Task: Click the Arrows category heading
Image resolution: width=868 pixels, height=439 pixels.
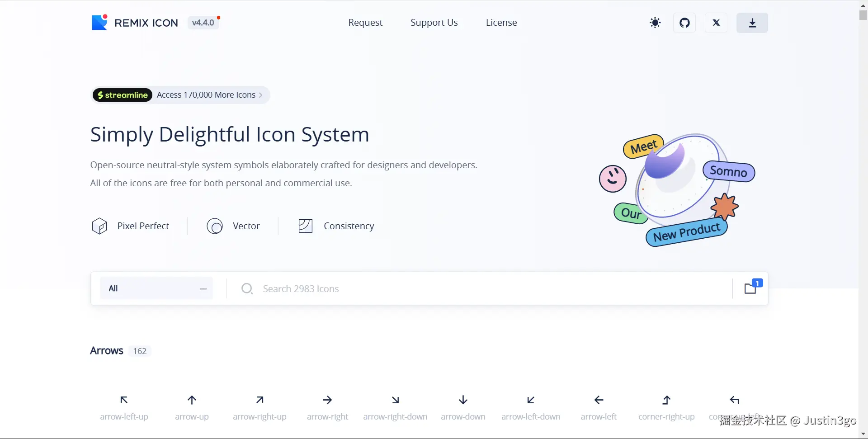Action: [x=107, y=351]
